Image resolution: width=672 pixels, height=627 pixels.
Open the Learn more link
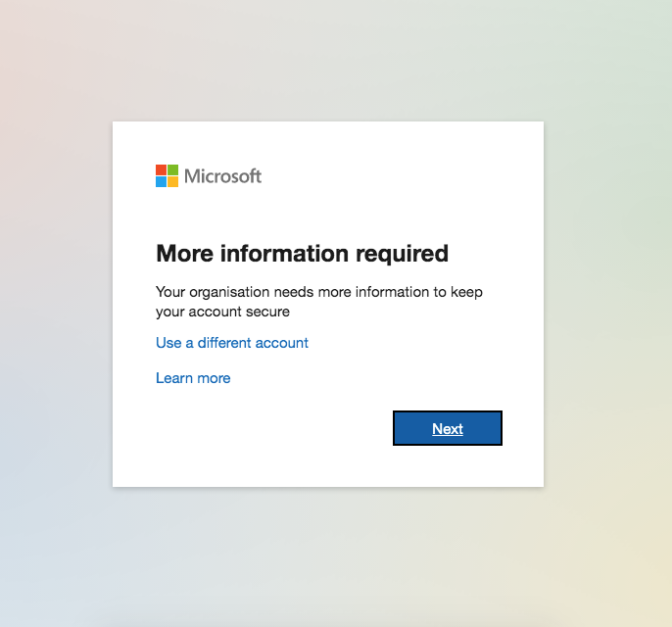[x=193, y=378]
